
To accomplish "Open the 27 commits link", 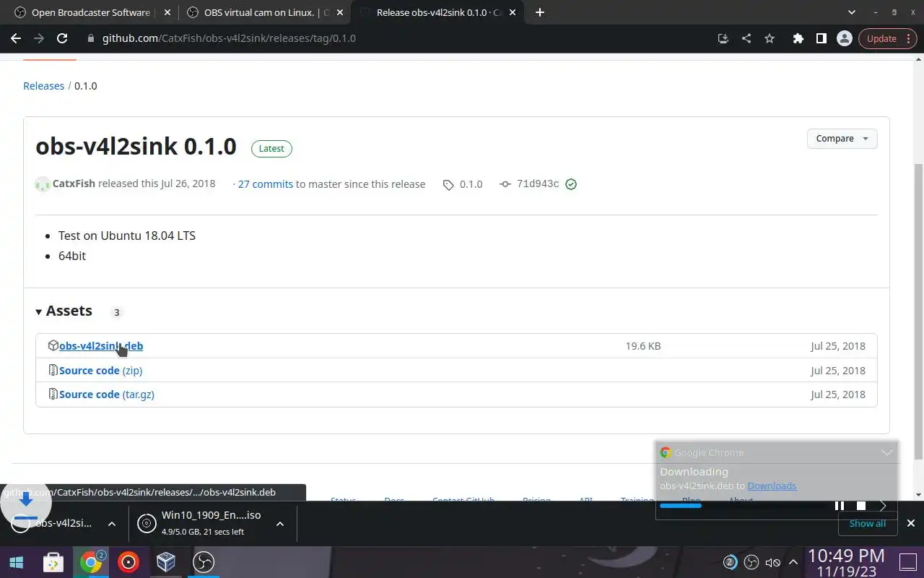I will [x=265, y=184].
